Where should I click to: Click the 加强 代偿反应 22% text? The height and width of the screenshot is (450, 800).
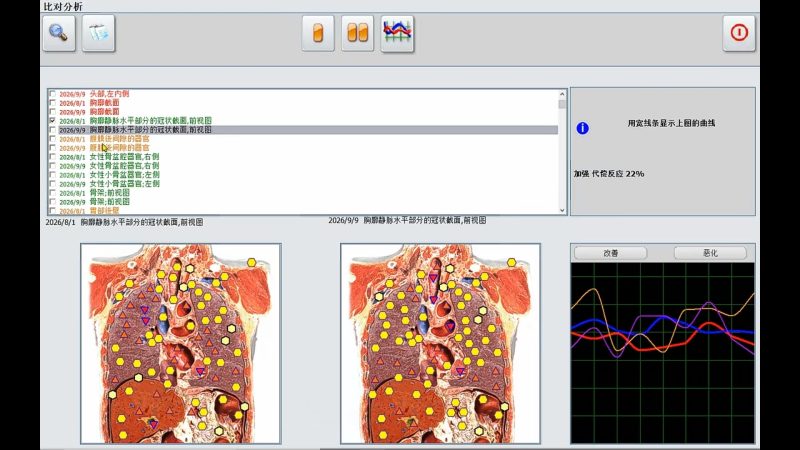[x=609, y=173]
